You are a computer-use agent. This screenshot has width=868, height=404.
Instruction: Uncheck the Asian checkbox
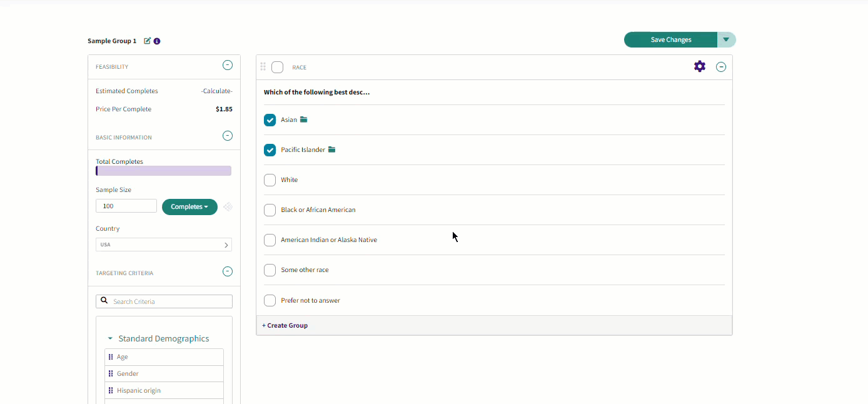tap(270, 120)
